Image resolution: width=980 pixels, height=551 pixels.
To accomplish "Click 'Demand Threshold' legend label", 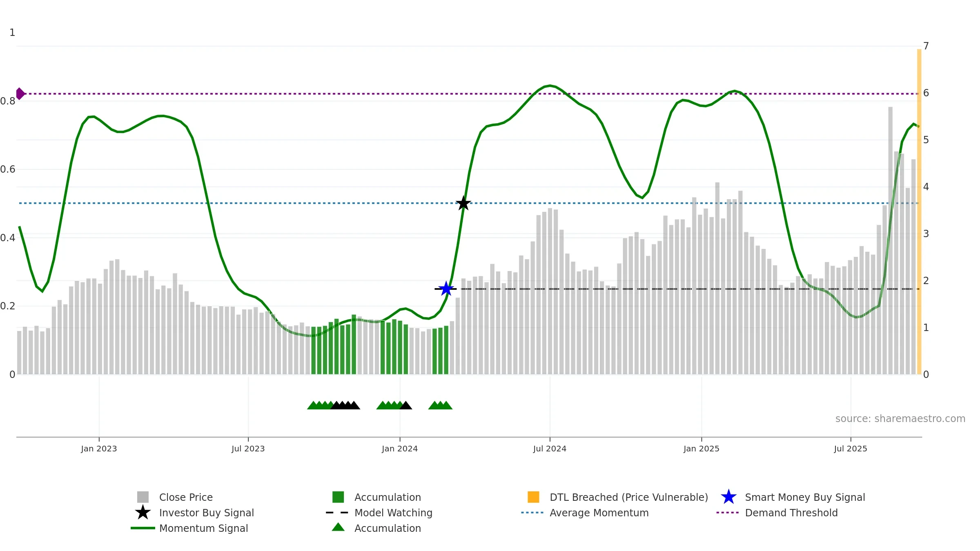I will [791, 513].
